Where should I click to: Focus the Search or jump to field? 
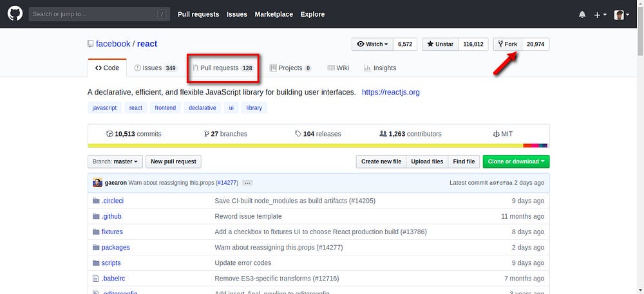(x=99, y=14)
